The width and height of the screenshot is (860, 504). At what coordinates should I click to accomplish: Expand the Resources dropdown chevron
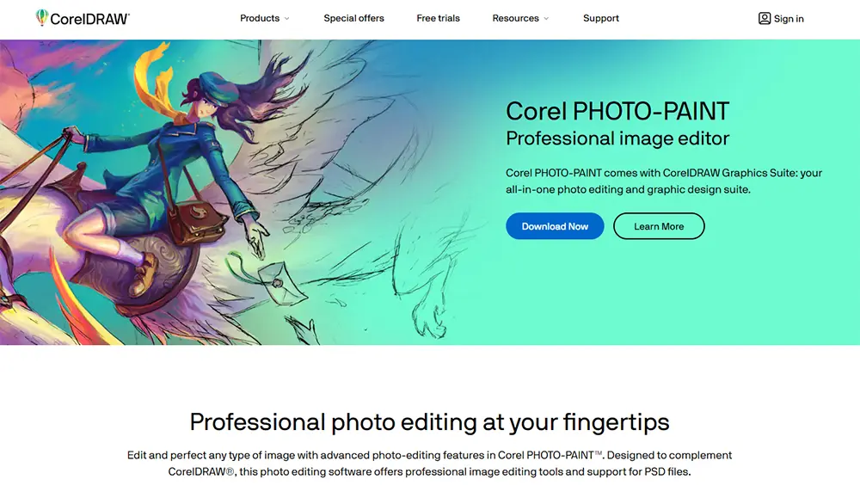click(x=546, y=19)
